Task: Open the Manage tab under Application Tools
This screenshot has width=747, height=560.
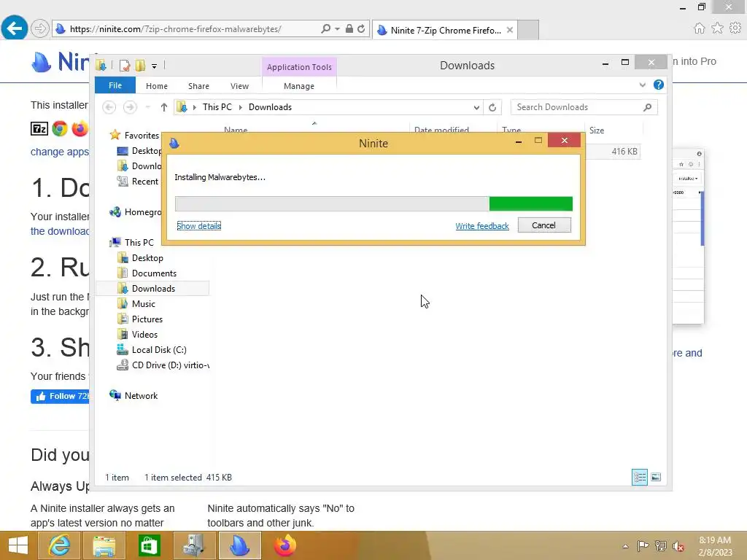Action: pos(298,86)
